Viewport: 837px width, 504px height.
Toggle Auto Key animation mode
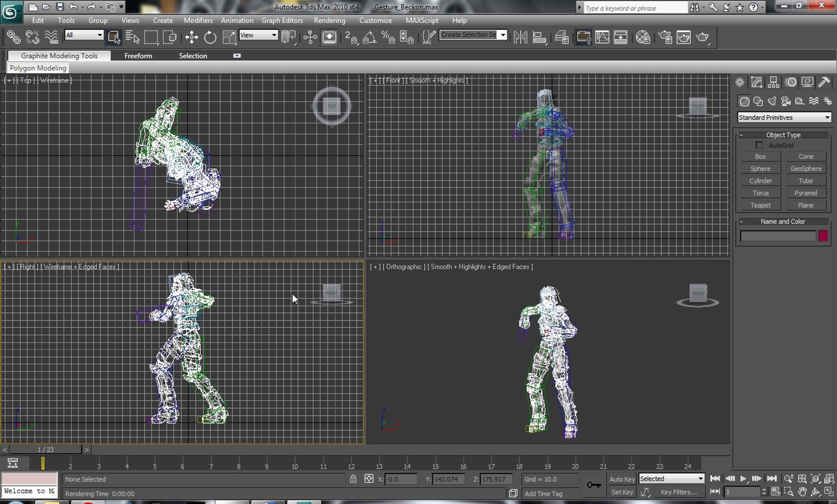click(622, 479)
